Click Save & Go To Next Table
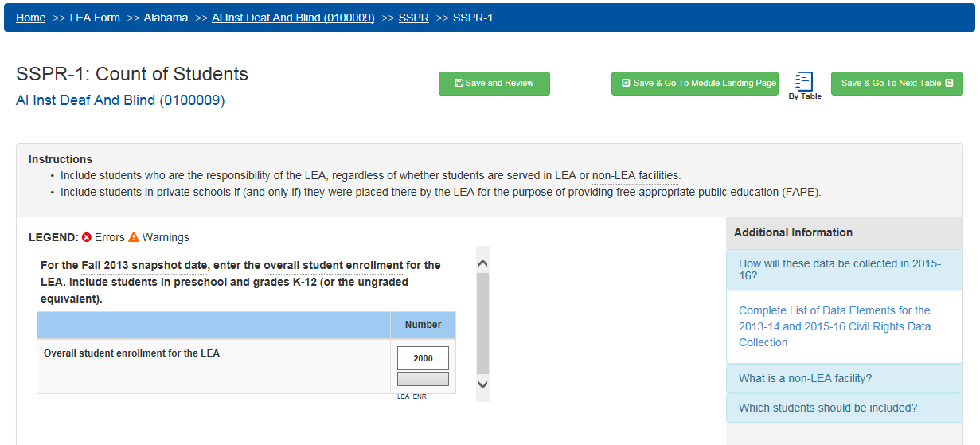The width and height of the screenshot is (980, 445). pos(896,84)
